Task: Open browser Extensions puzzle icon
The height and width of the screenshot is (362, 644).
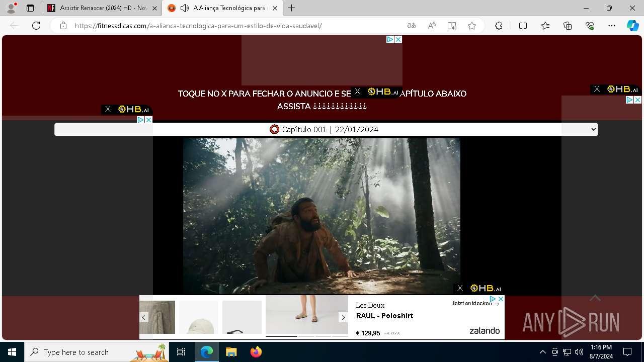Action: [499, 26]
